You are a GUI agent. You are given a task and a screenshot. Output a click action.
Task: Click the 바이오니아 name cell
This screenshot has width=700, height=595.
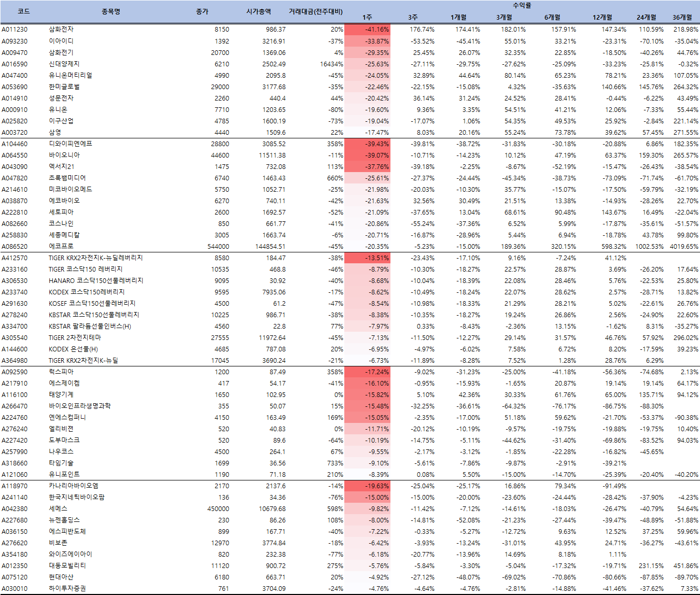click(64, 155)
